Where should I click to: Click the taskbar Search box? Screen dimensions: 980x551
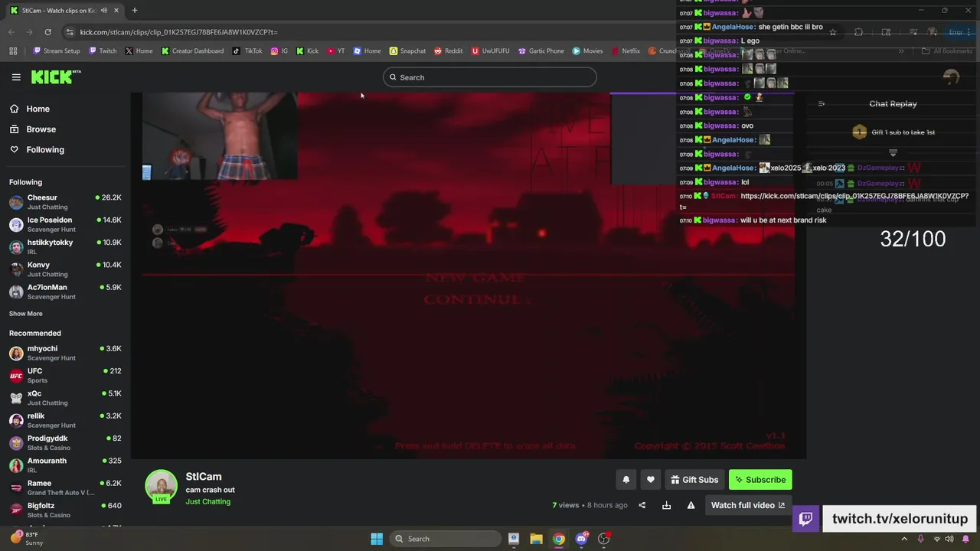[446, 539]
